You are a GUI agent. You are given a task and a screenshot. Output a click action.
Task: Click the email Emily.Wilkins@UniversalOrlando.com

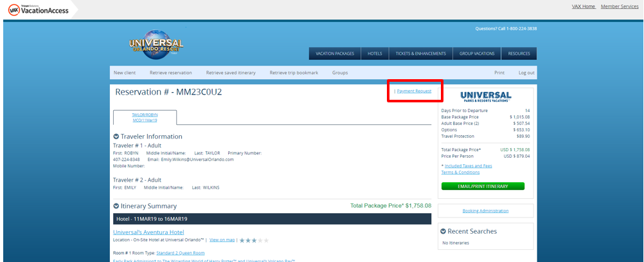197,160
